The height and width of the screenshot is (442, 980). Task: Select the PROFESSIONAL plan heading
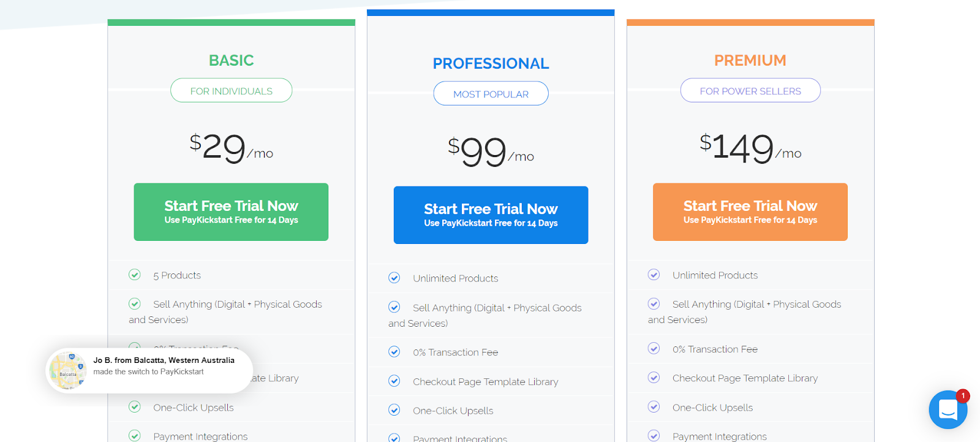(491, 63)
